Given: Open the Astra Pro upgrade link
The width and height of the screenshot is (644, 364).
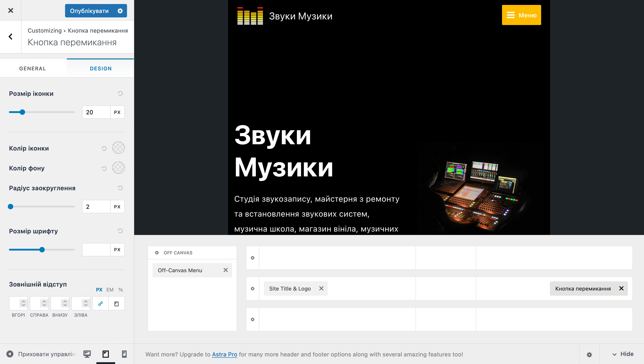Looking at the screenshot, I should point(225,354).
